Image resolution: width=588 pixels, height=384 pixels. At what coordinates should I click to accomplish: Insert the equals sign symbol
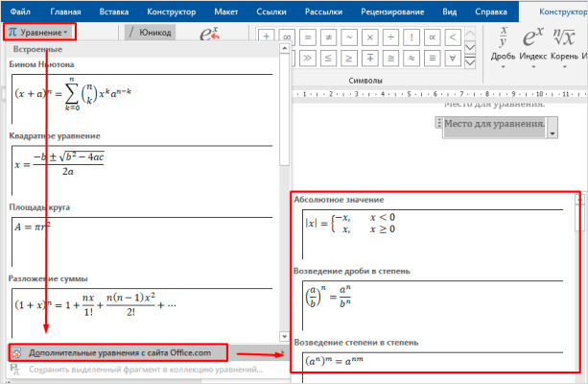pyautogui.click(x=308, y=37)
